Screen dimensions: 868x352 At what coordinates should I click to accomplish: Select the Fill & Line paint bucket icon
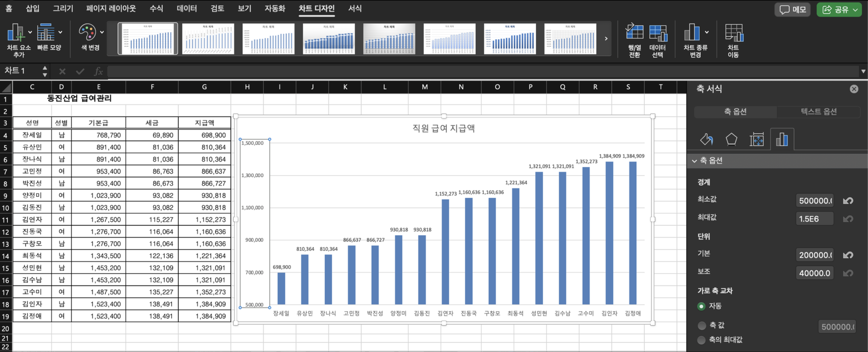coord(706,139)
